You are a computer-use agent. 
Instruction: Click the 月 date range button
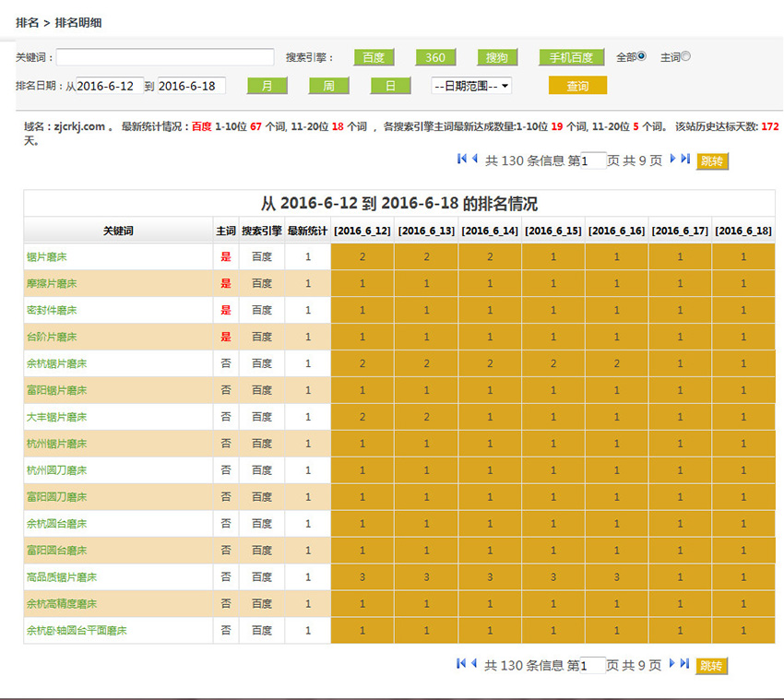(x=267, y=86)
